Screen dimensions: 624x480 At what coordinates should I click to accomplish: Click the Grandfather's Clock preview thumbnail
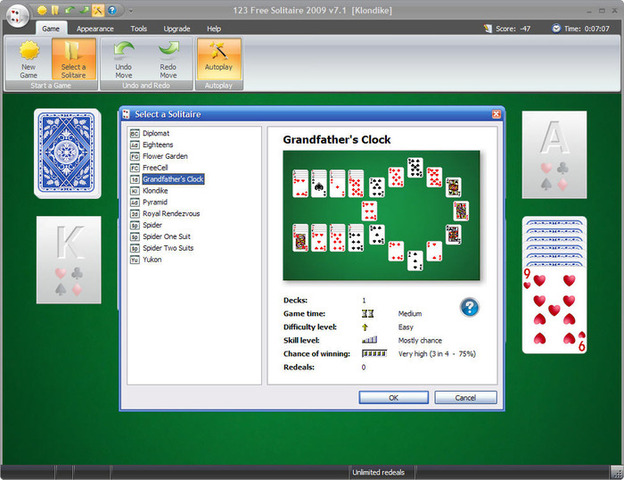381,215
